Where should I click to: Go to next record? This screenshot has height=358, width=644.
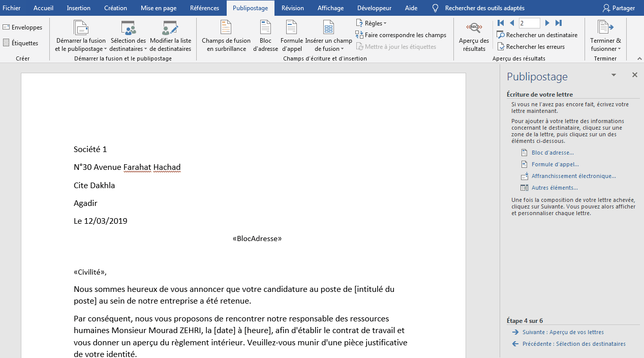547,23
